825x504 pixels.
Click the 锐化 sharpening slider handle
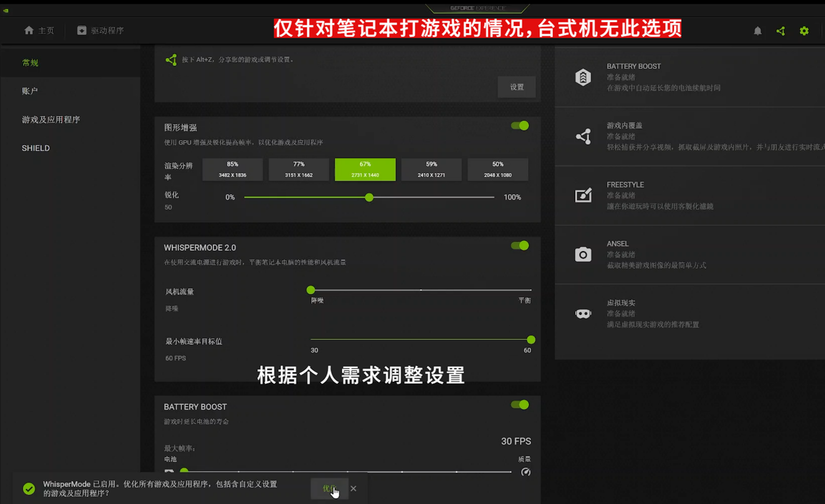(369, 197)
